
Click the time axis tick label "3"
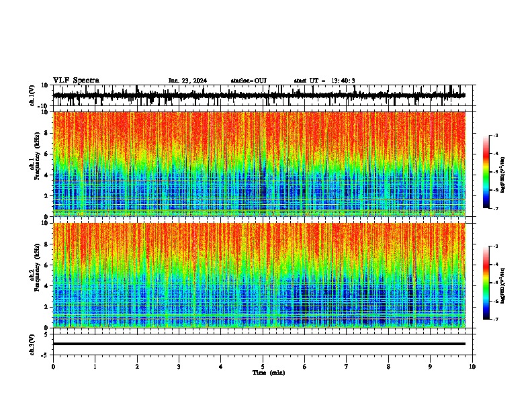(x=179, y=367)
